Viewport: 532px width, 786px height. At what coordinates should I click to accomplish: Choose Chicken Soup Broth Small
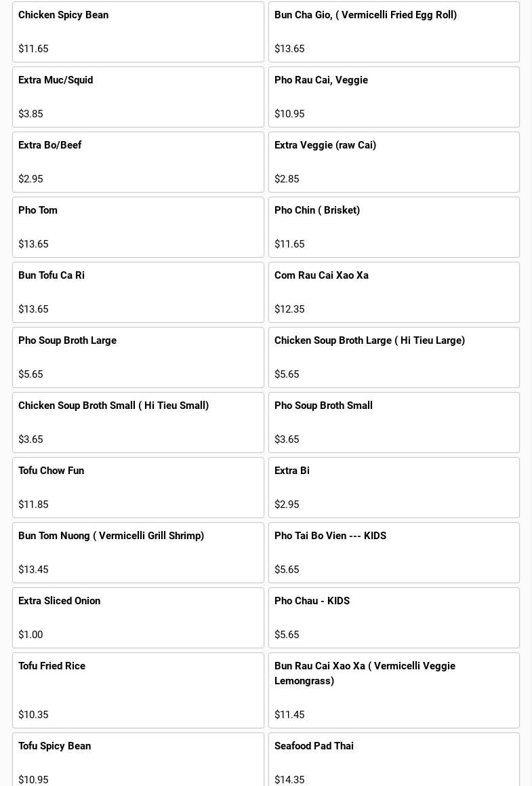coord(138,423)
